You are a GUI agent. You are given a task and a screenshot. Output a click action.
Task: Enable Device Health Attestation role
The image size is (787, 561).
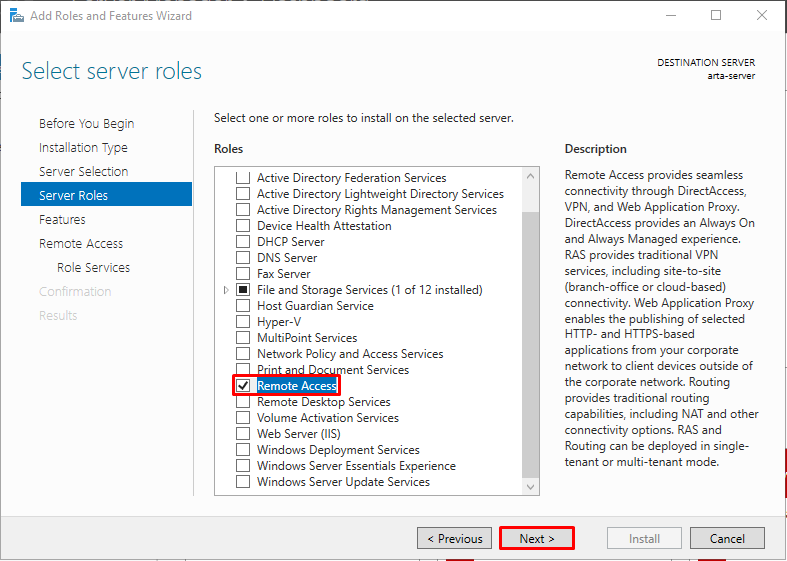(x=243, y=226)
